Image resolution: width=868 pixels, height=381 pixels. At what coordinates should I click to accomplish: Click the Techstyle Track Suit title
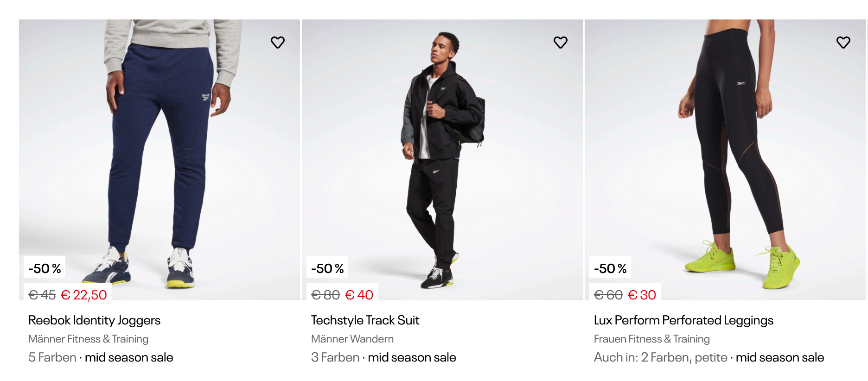pos(365,320)
